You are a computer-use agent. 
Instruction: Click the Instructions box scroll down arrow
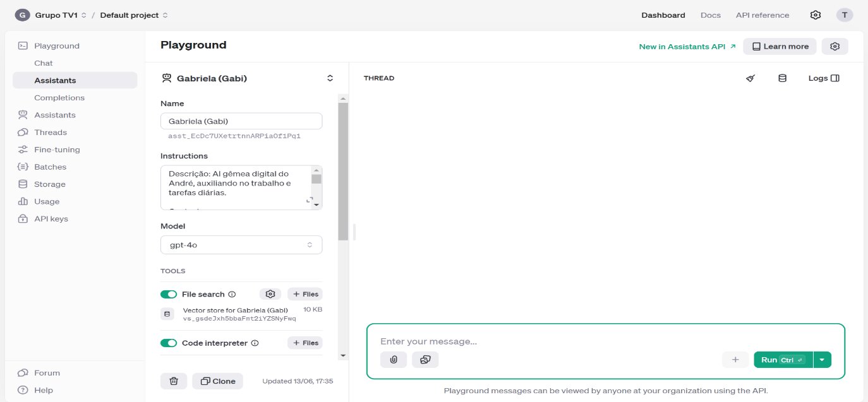[x=316, y=204]
